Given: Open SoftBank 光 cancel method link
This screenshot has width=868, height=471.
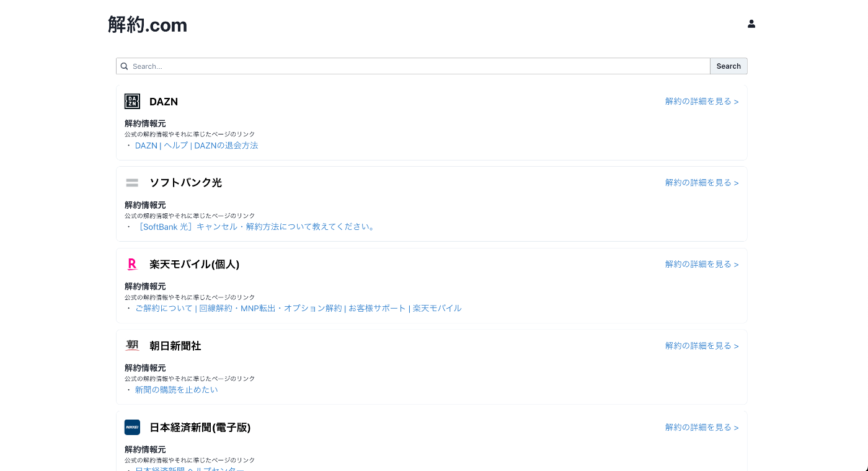Looking at the screenshot, I should [x=256, y=227].
